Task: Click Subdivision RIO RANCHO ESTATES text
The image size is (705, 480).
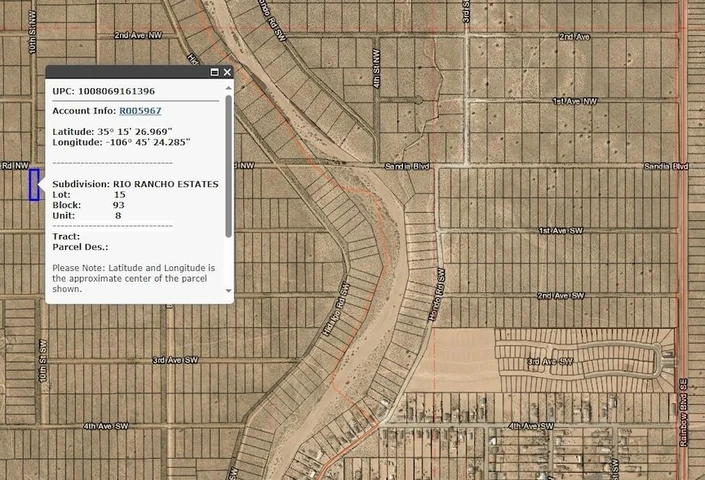Action: pyautogui.click(x=135, y=184)
